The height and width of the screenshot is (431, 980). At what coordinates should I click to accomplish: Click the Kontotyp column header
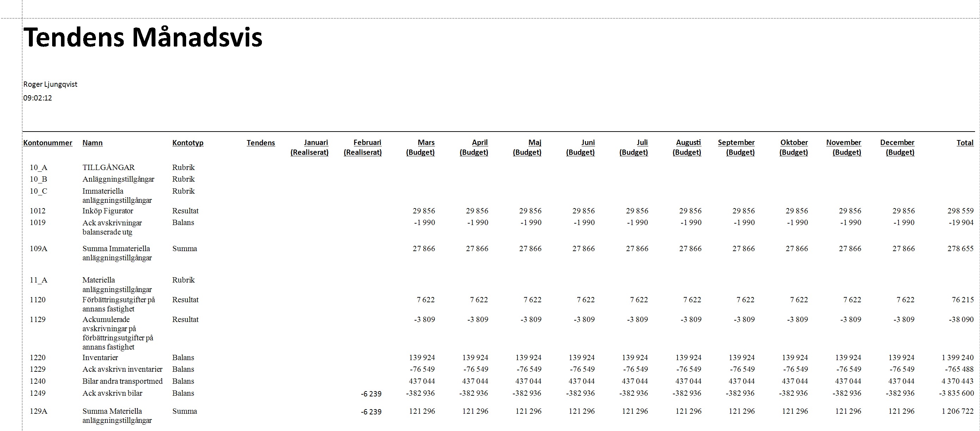188,143
